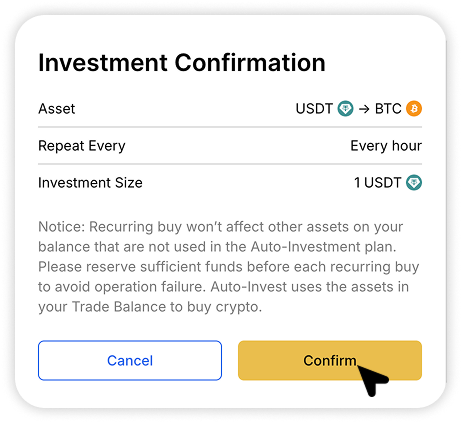
Task: Click the Cancel button
Action: 130,360
